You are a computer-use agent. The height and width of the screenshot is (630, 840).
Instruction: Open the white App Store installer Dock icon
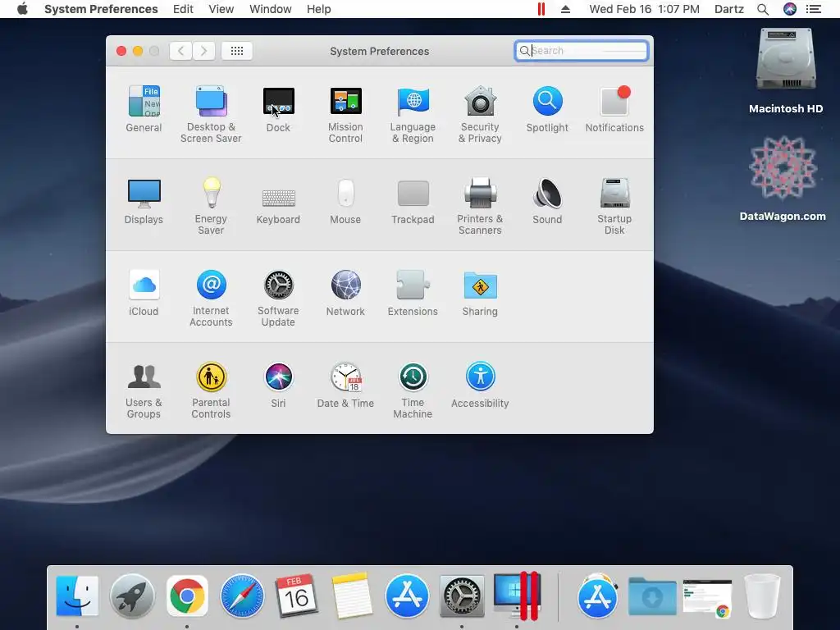click(597, 596)
